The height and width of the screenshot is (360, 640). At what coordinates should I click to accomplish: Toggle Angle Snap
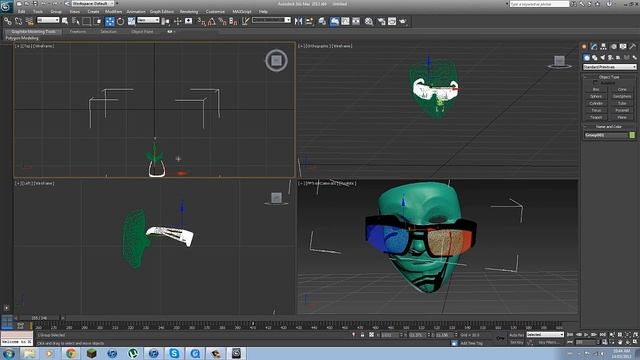212,21
